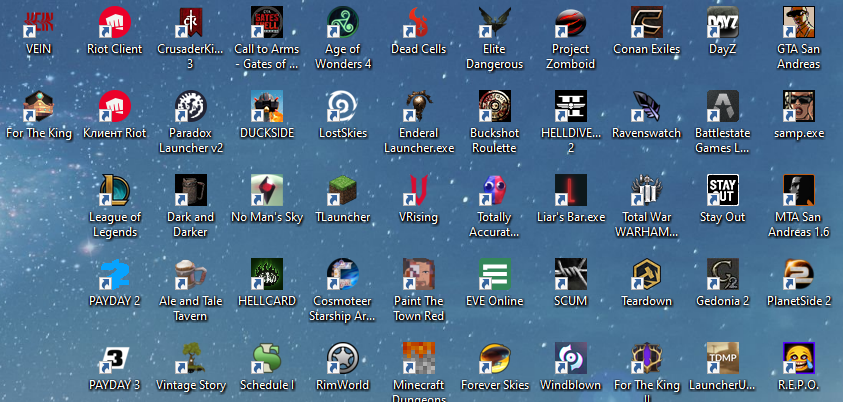Select the Buckshot Roulette icon

click(495, 106)
